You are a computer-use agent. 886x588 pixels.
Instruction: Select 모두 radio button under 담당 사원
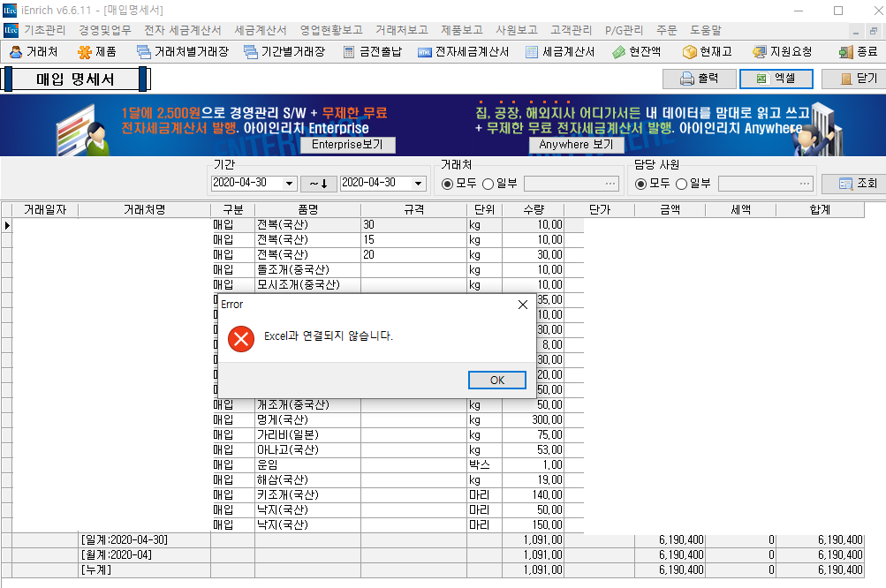pos(641,184)
